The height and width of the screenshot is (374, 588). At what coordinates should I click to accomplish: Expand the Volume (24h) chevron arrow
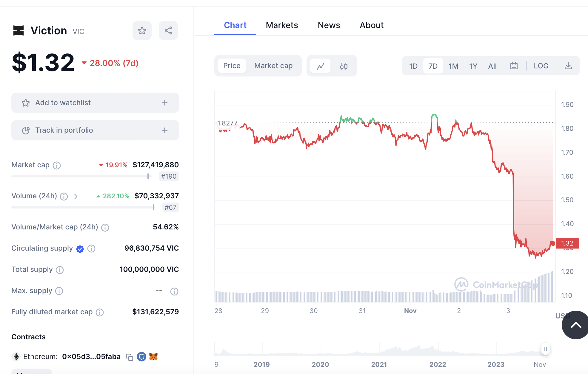pos(76,196)
